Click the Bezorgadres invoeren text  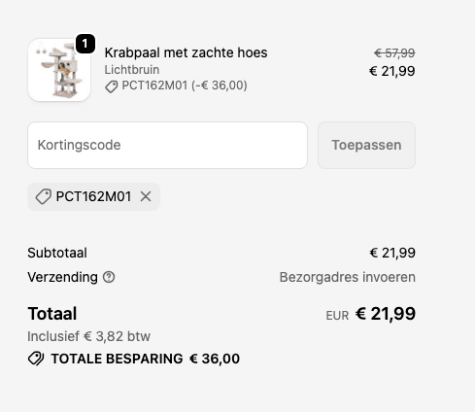pos(347,277)
